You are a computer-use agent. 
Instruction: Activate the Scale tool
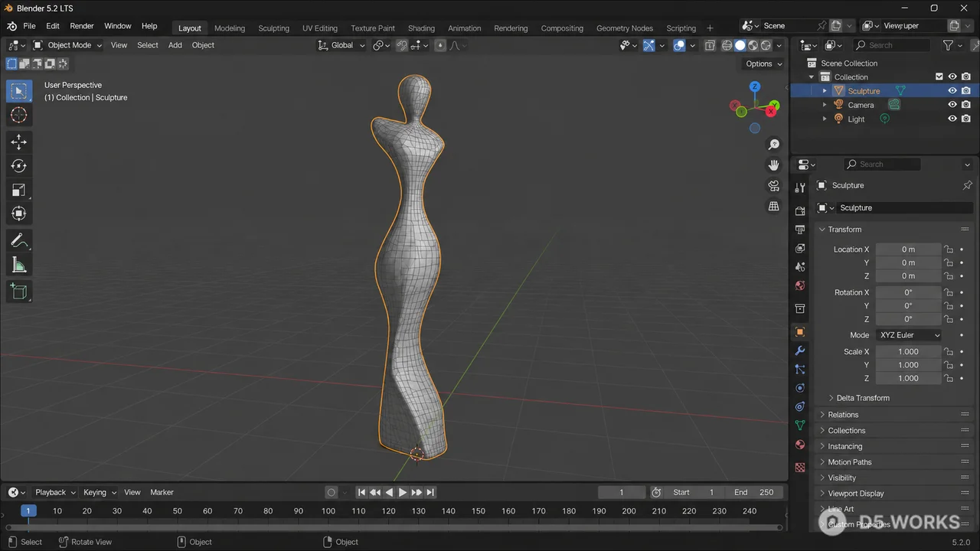click(19, 190)
